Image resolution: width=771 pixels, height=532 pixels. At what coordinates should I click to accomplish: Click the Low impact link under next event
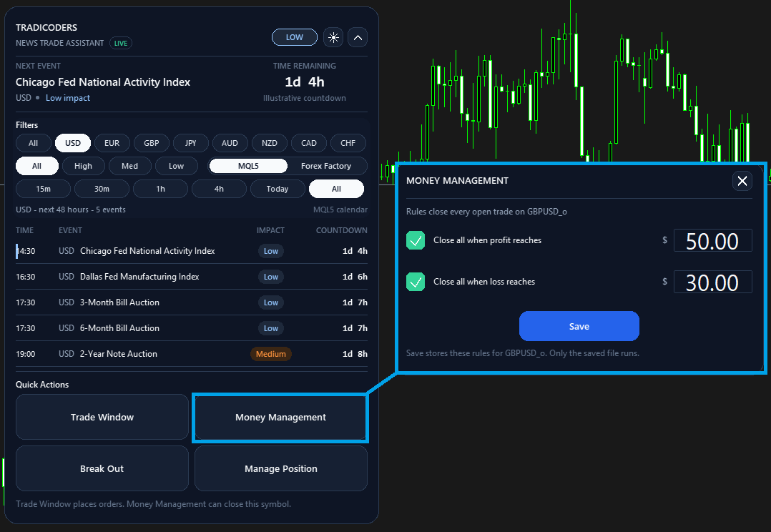click(x=68, y=98)
